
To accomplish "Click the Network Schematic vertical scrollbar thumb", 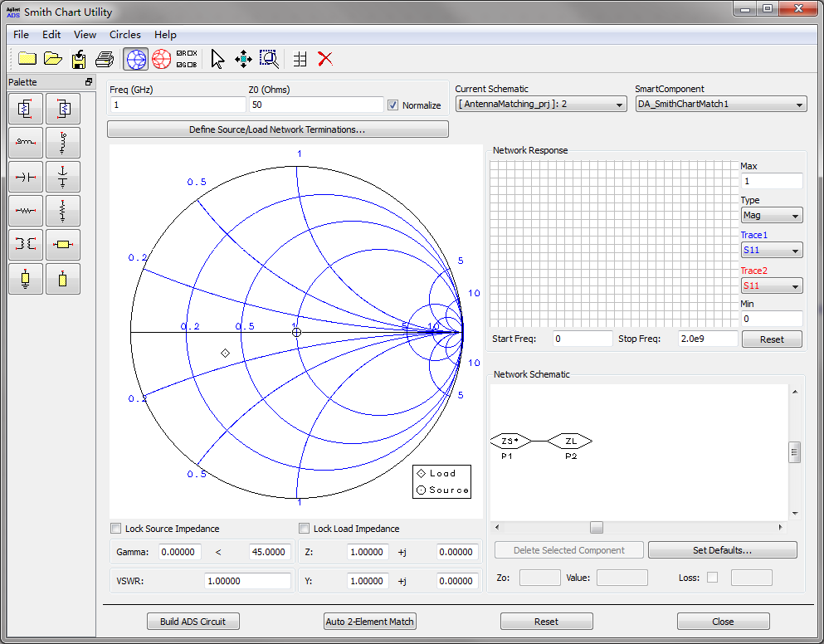I will pos(795,452).
